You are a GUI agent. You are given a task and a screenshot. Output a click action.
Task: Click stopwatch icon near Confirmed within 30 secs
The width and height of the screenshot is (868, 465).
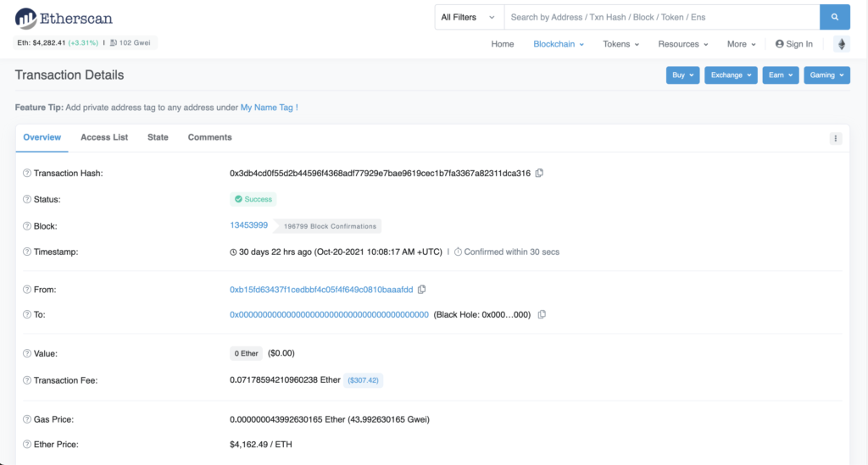458,252
